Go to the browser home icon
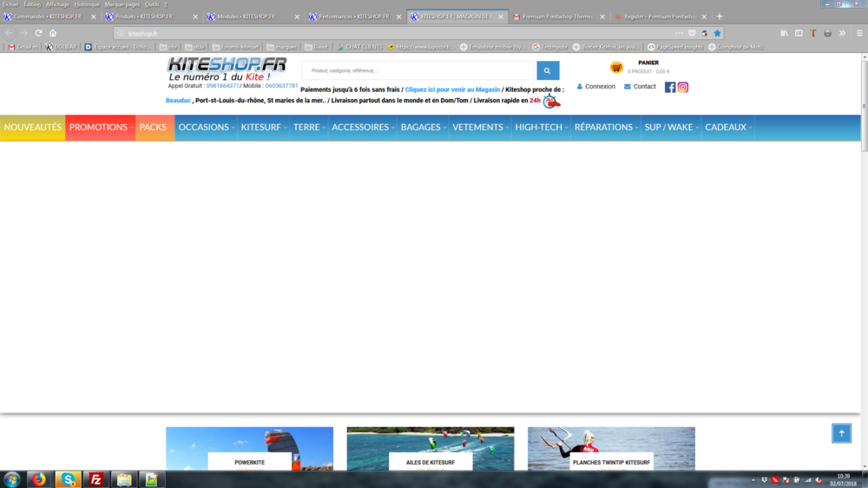868x488 pixels. [x=53, y=33]
